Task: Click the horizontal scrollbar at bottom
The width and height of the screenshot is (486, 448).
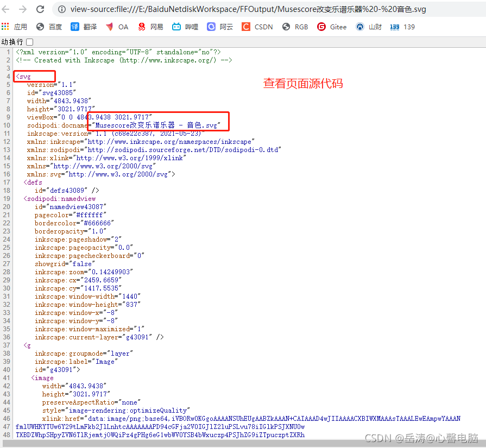Action: point(243,443)
